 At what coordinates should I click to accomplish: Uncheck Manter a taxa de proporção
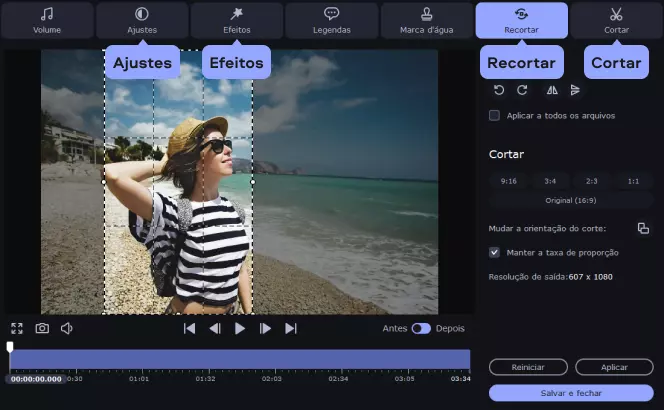tap(494, 252)
